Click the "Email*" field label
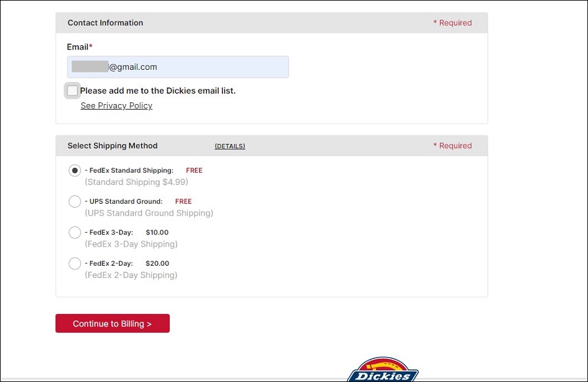 [x=80, y=47]
